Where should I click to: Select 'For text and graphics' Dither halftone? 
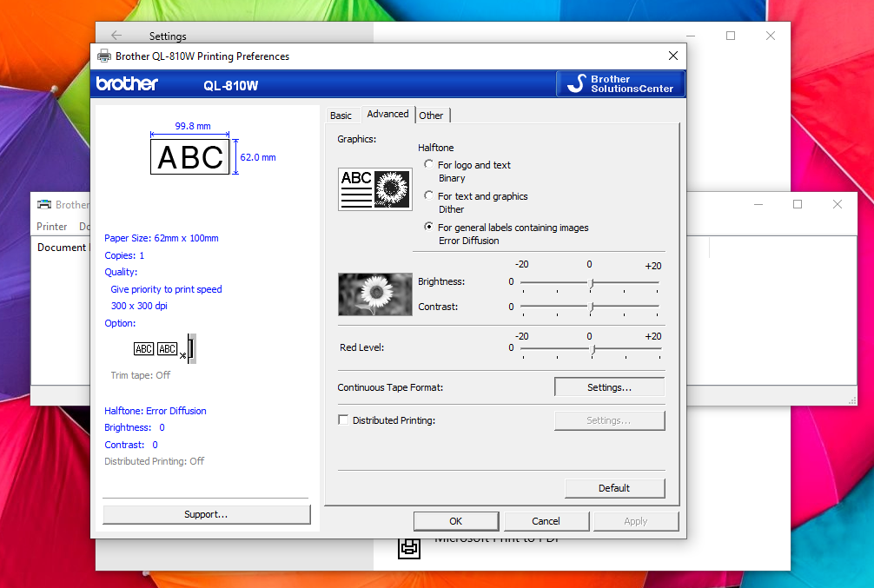428,195
